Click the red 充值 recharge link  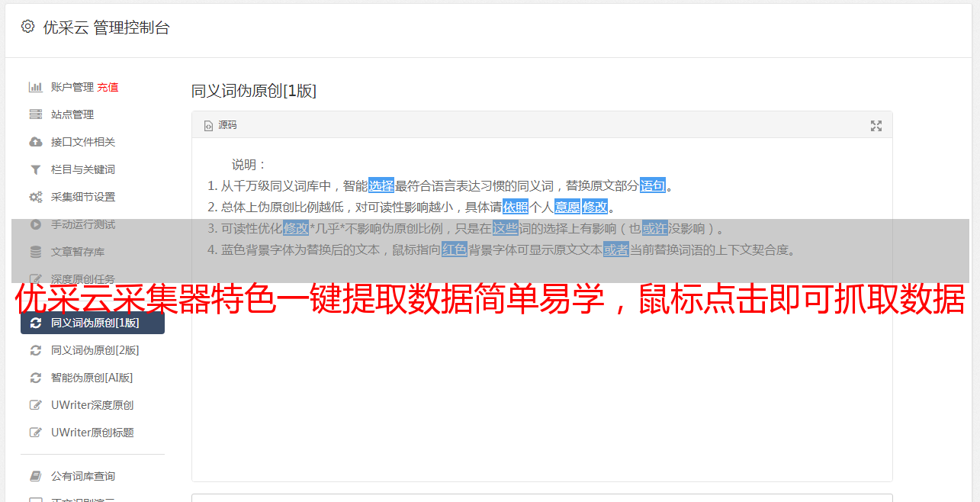click(108, 87)
